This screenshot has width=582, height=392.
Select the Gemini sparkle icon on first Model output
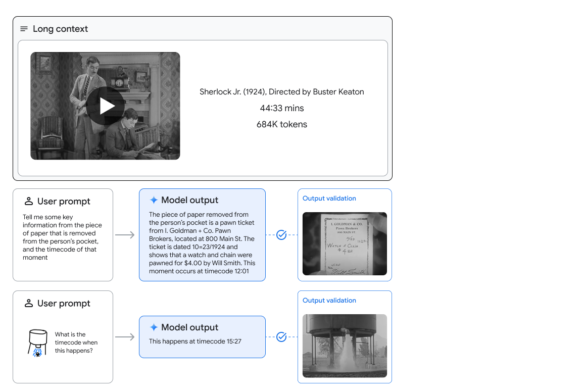point(153,201)
